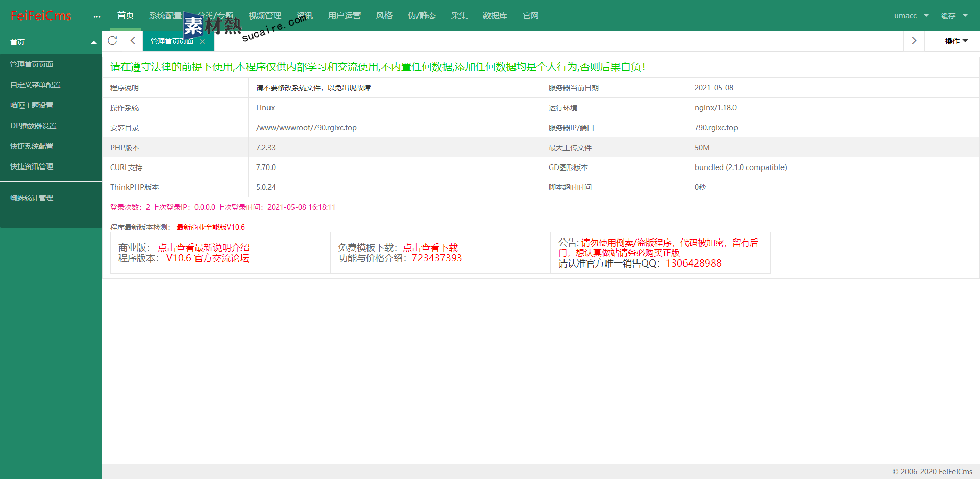The width and height of the screenshot is (980, 479).
Task: Click the three-dots sidebar toggle icon
Action: pos(97,16)
